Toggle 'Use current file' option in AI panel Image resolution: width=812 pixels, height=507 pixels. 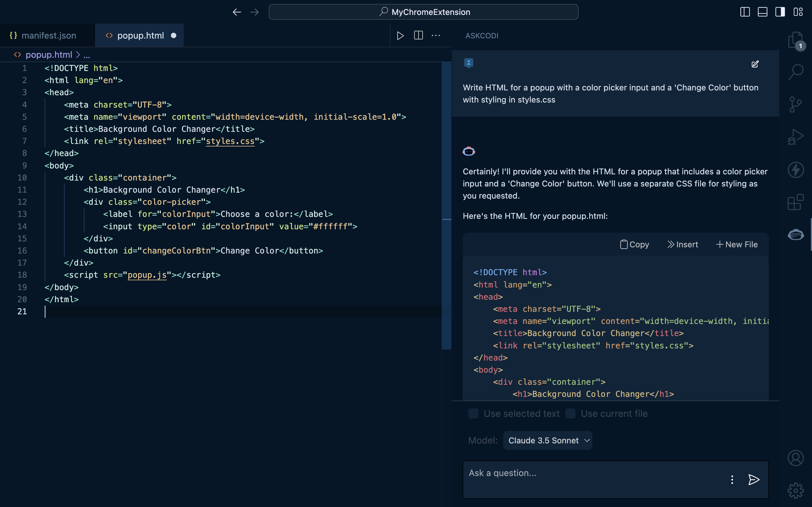pyautogui.click(x=571, y=413)
